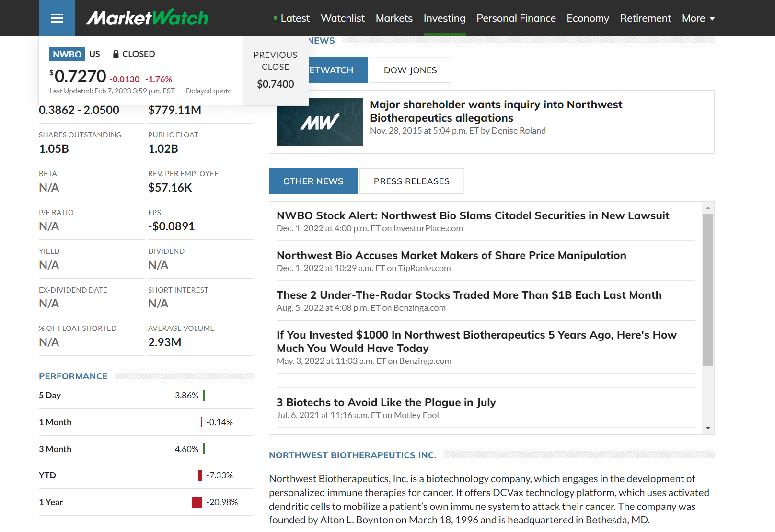Screen dimensions: 775x532
Task: Open Personal Finance section
Action: (516, 18)
